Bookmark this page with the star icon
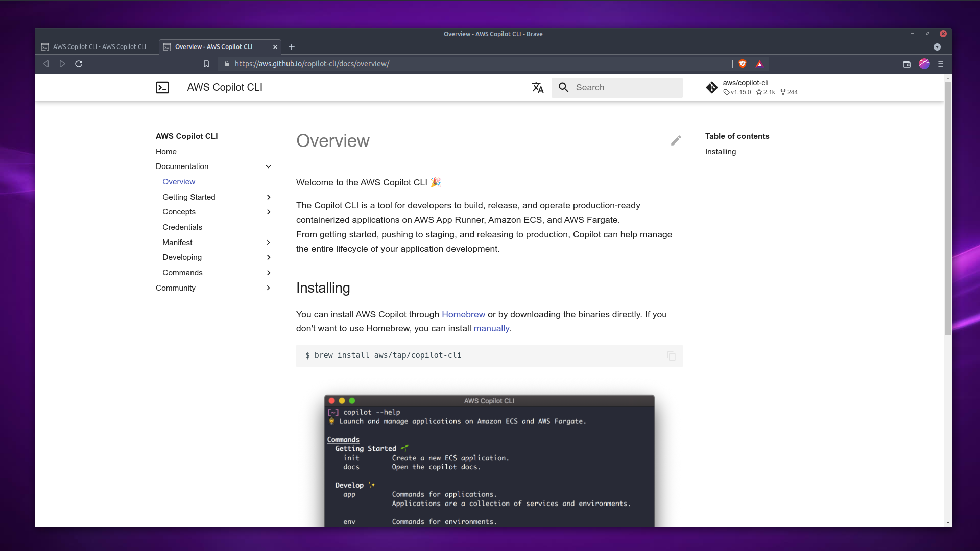 (206, 64)
